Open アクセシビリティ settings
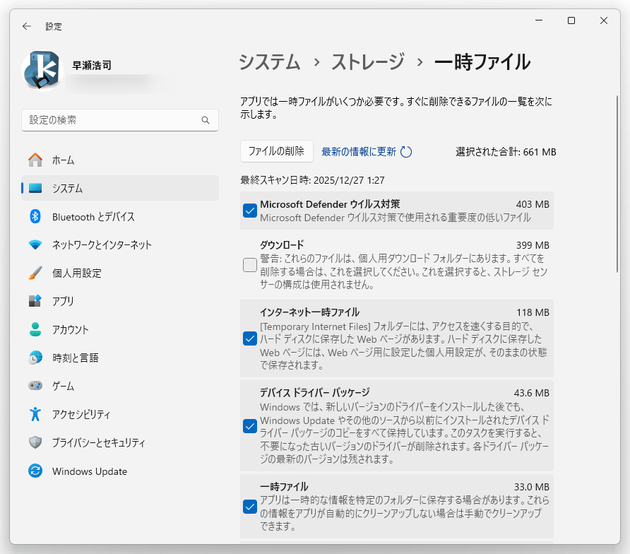This screenshot has height=554, width=630. click(120, 414)
